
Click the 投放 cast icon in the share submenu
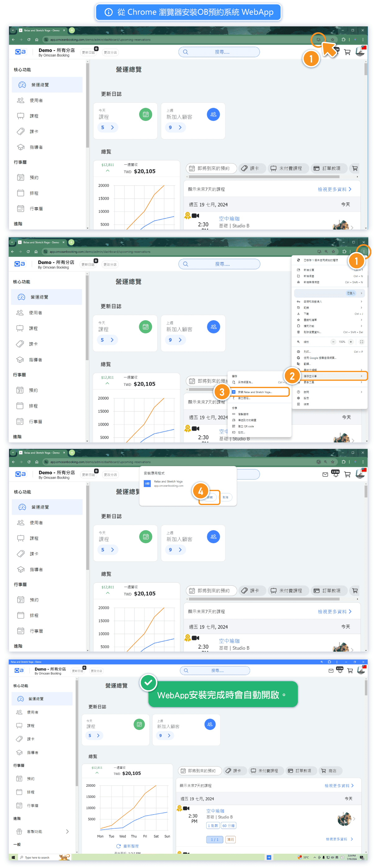[x=234, y=432]
